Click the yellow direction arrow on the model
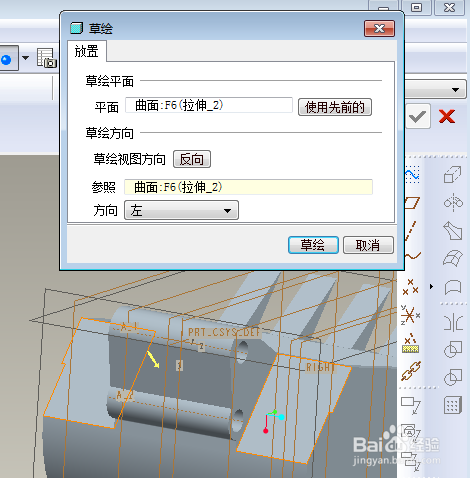470x478 pixels. [x=153, y=359]
